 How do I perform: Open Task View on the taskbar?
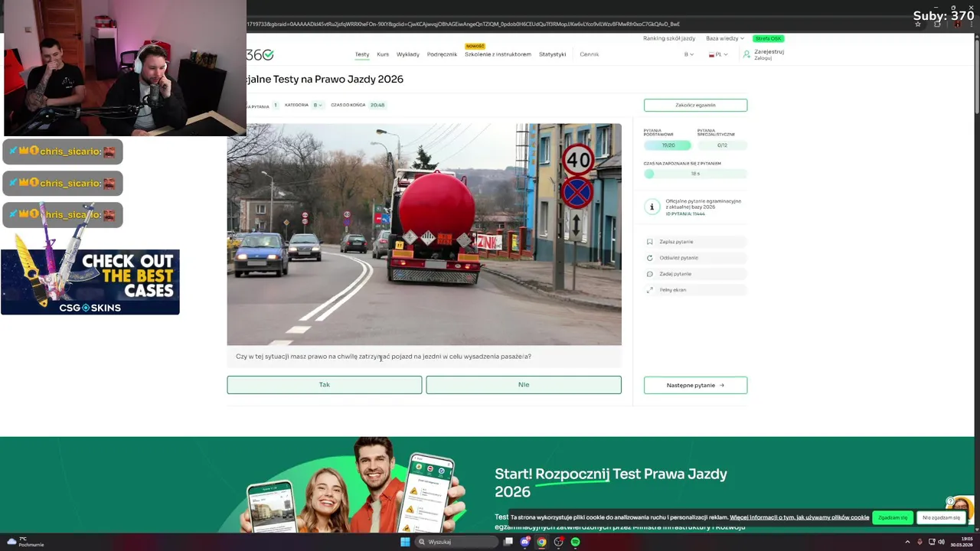click(x=508, y=542)
